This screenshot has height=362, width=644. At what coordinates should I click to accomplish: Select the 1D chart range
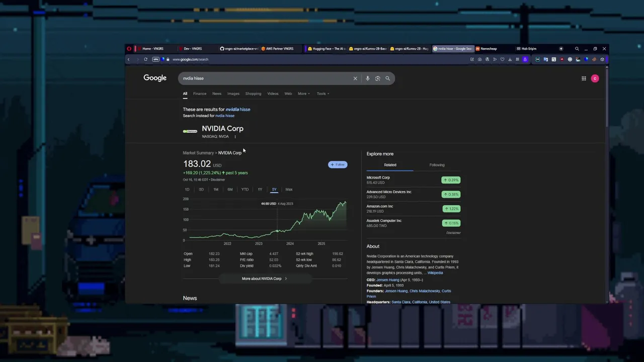(x=187, y=190)
